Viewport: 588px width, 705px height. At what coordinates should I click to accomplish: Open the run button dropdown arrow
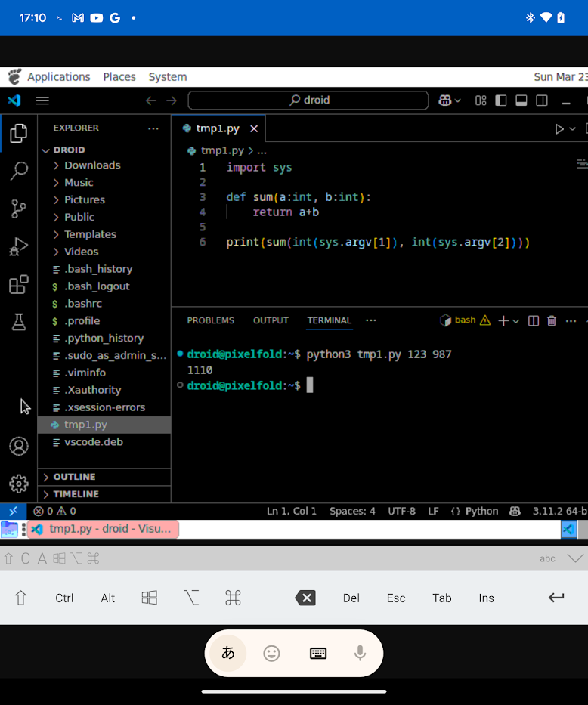(572, 129)
